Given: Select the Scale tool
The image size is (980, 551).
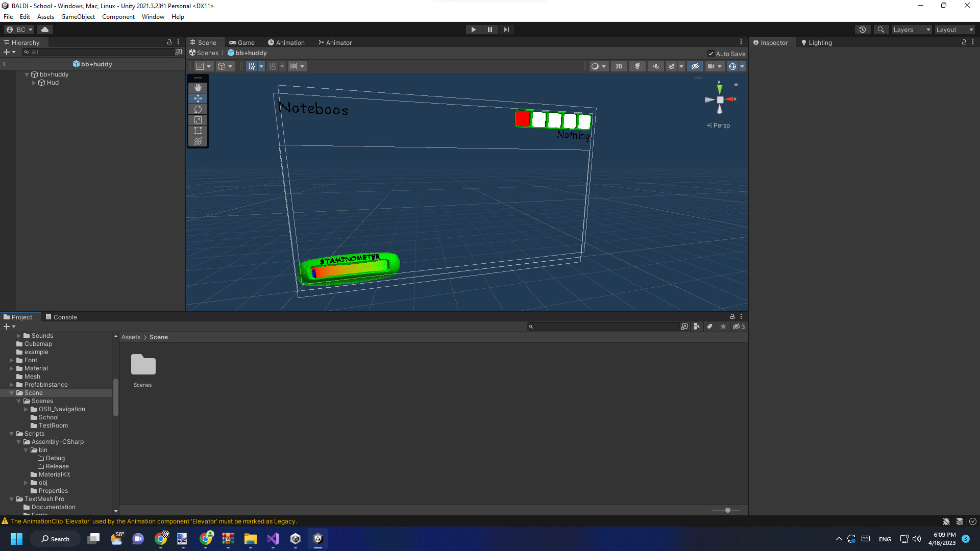Looking at the screenshot, I should 198,120.
